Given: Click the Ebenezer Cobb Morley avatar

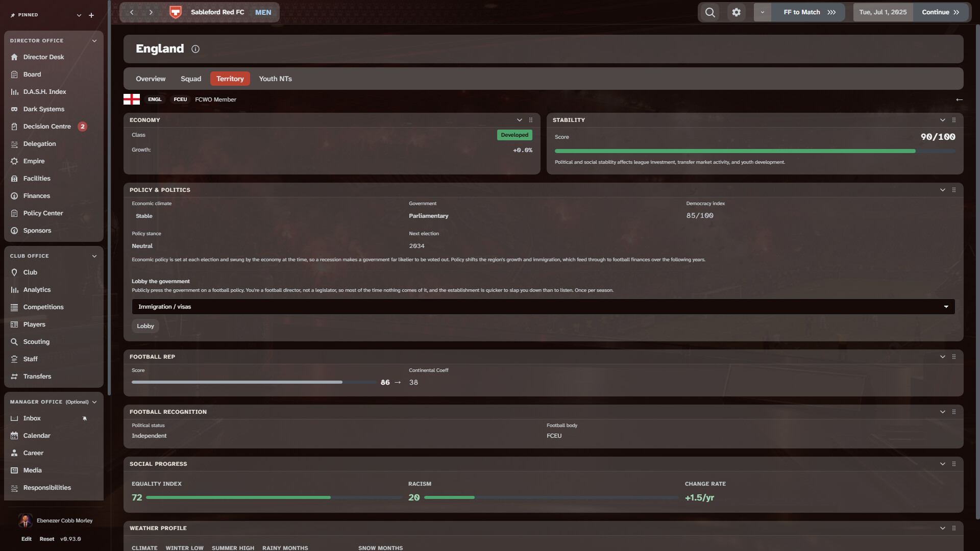Looking at the screenshot, I should (x=25, y=520).
